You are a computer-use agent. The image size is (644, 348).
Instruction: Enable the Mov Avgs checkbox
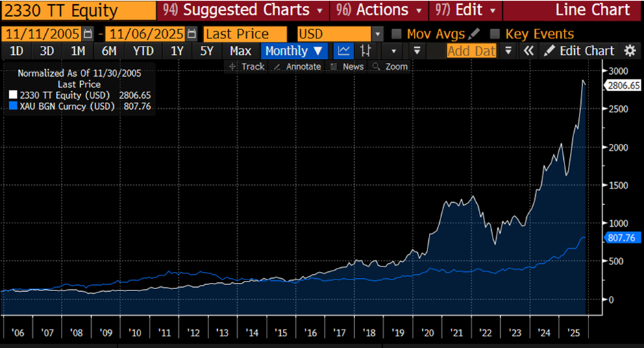[396, 34]
